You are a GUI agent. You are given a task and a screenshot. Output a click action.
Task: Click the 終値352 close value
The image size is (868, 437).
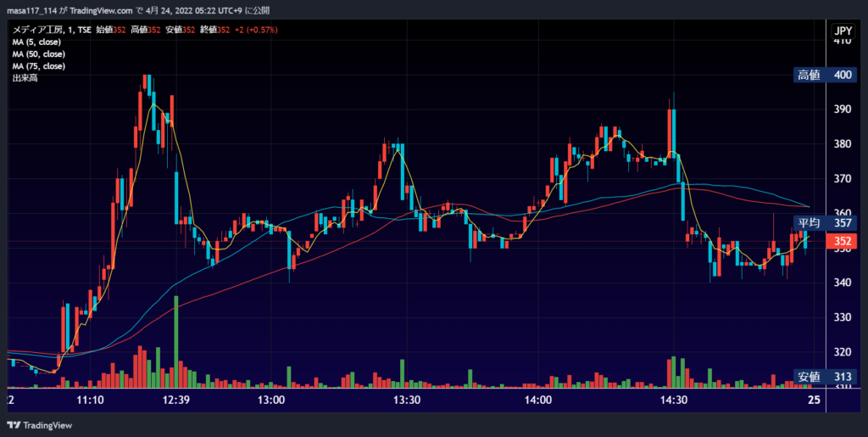(214, 31)
